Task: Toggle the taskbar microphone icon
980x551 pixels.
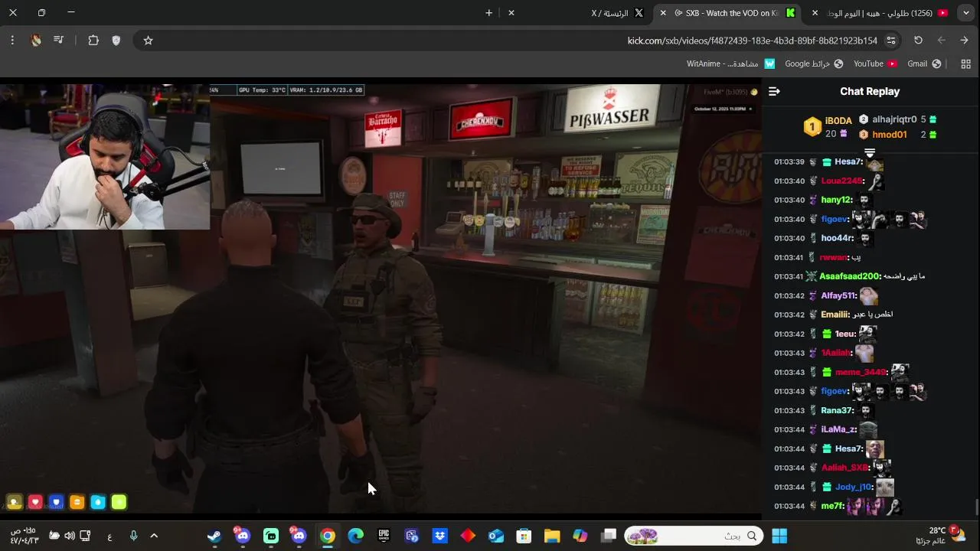Action: pyautogui.click(x=133, y=536)
